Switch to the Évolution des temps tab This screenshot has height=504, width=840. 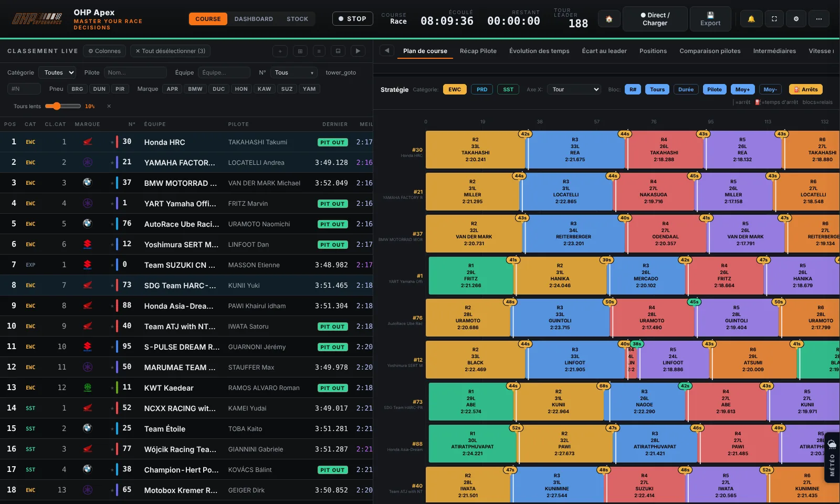tap(539, 51)
